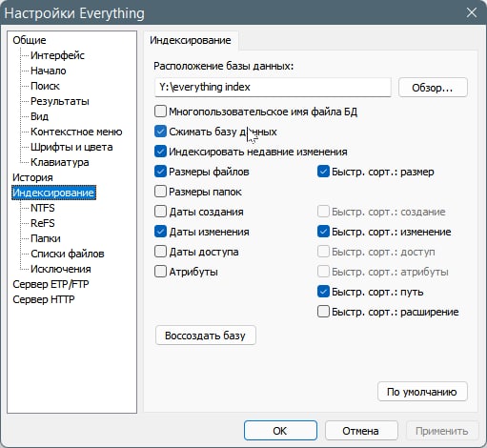Open Сервер ETP/FTP settings
487x448 pixels.
coord(51,284)
